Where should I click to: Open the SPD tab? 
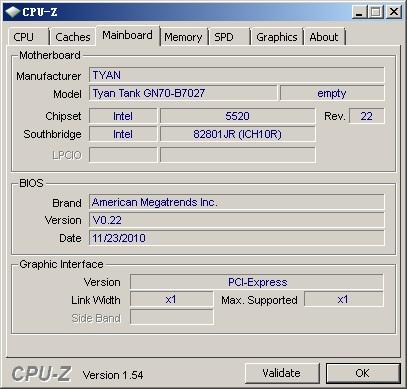[x=229, y=37]
